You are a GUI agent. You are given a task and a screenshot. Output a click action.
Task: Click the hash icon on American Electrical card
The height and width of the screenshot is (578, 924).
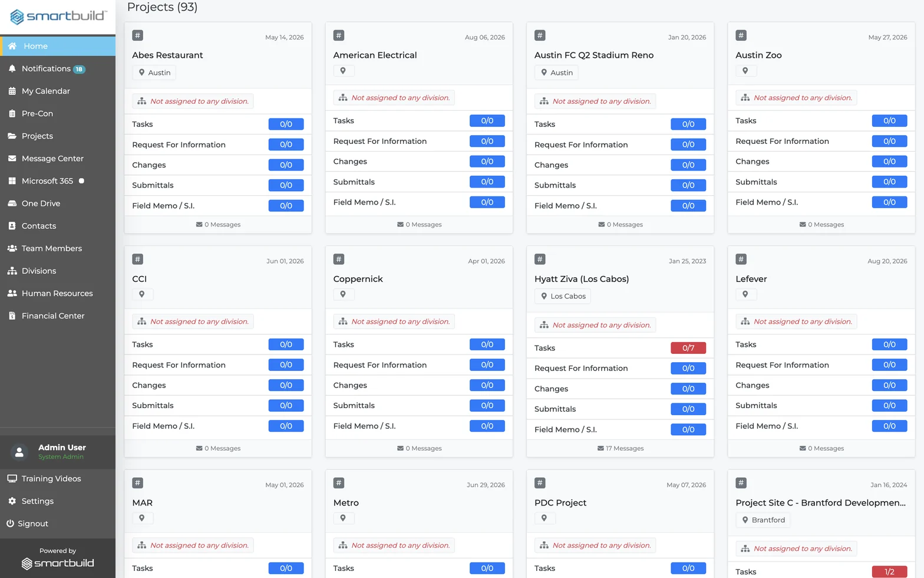339,35
